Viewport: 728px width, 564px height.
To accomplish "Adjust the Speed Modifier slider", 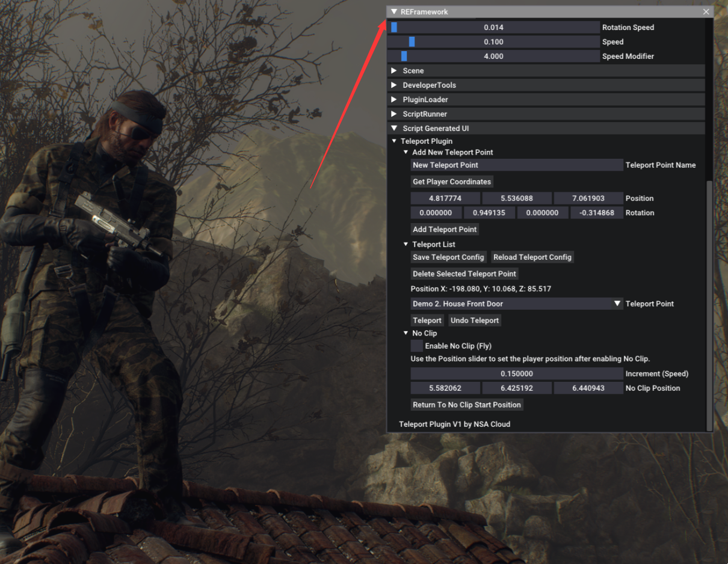I will click(x=493, y=57).
